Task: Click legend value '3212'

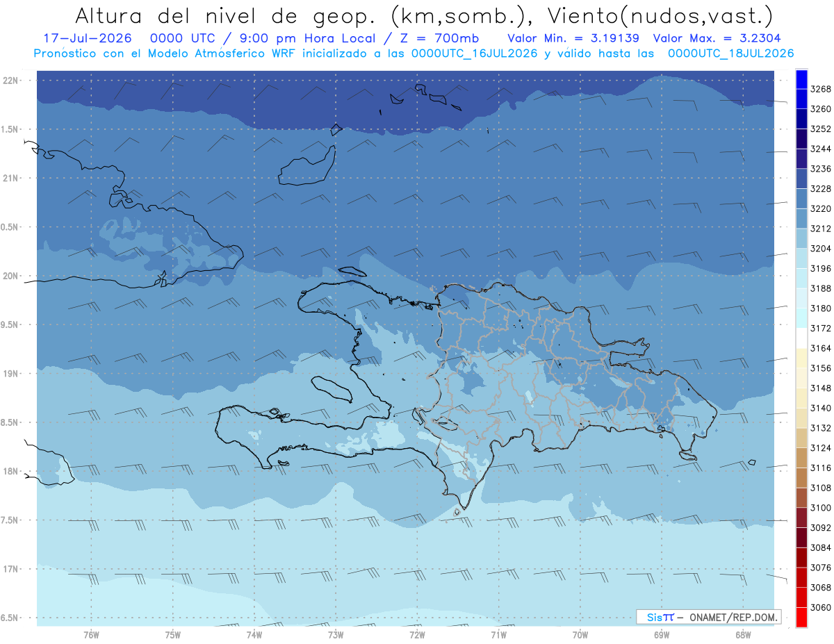Action: [x=821, y=229]
